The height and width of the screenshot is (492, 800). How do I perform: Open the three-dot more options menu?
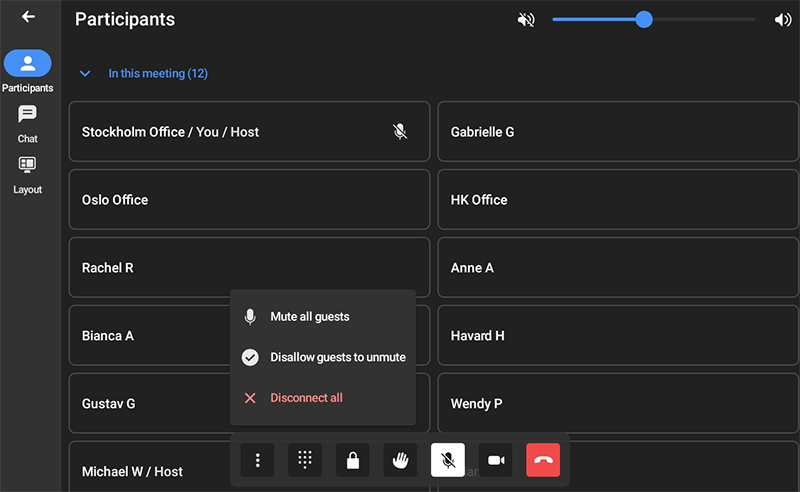pyautogui.click(x=257, y=460)
